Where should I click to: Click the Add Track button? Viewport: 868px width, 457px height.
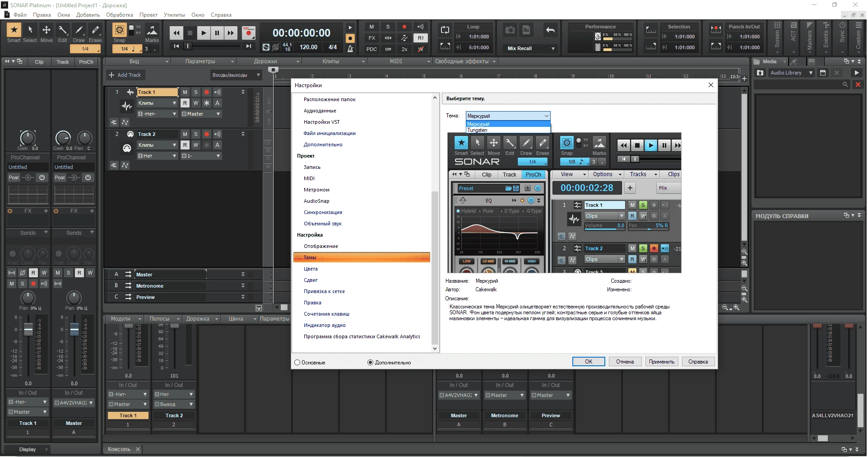[125, 75]
